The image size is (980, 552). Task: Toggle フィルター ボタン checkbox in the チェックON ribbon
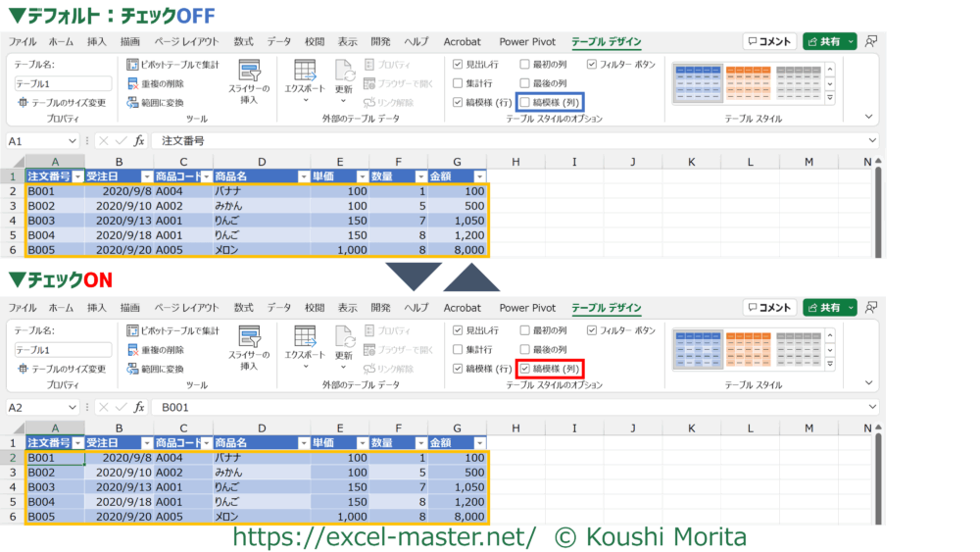pos(593,330)
